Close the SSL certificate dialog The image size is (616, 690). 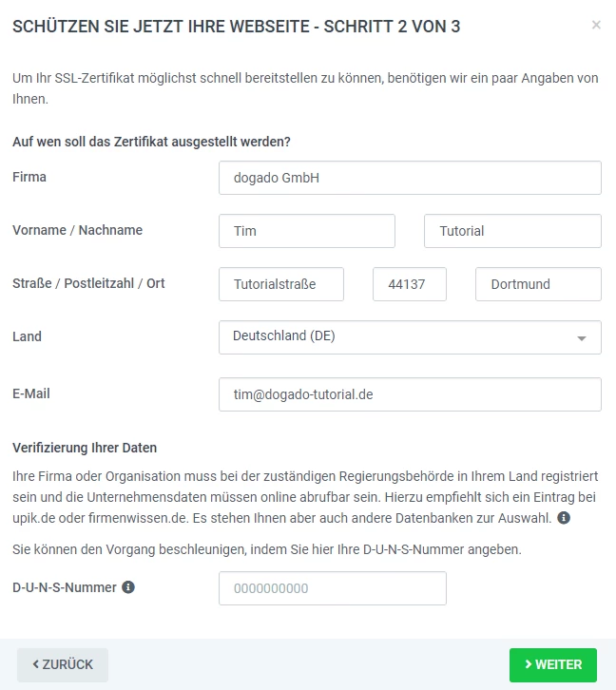(596, 26)
